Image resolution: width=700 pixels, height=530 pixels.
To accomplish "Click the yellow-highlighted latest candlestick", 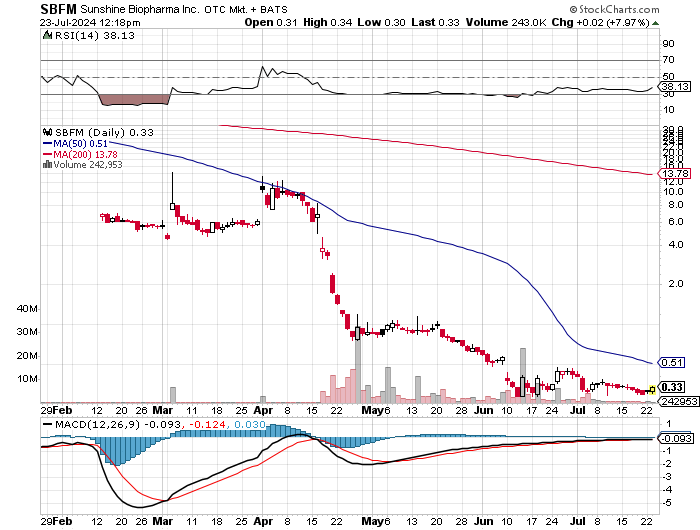I will tap(652, 390).
